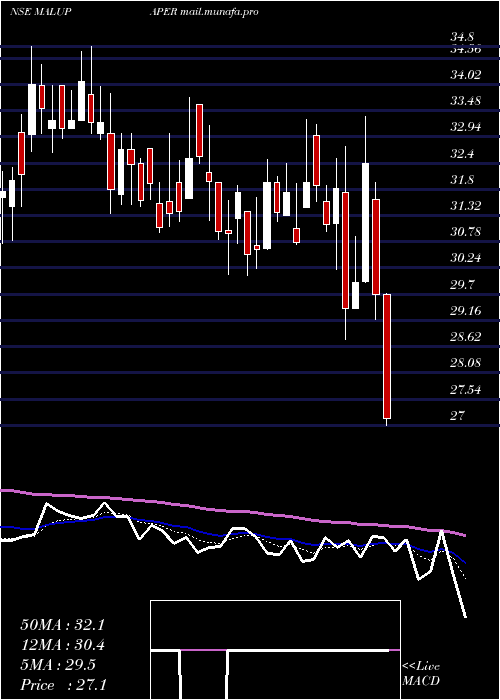Click inside the white-bordered MACD box

pyautogui.click(x=275, y=650)
